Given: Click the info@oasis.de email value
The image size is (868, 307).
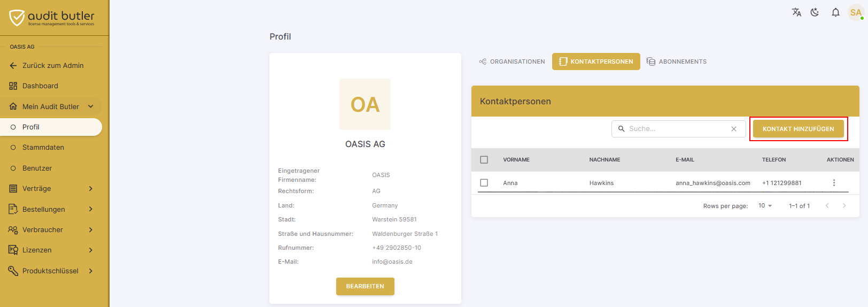Looking at the screenshot, I should [392, 262].
